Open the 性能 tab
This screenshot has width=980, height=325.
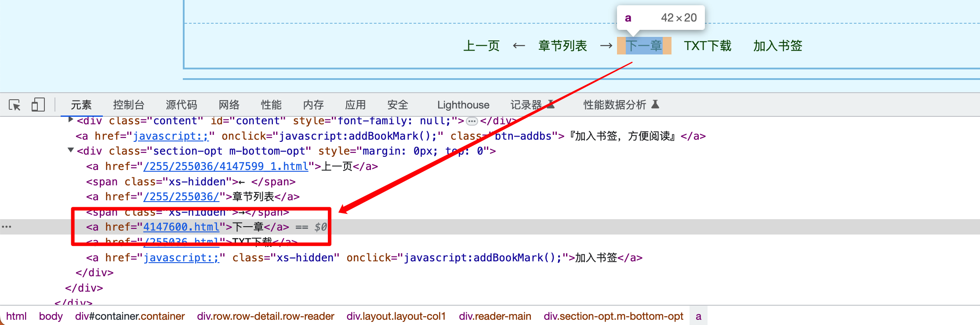pyautogui.click(x=271, y=105)
